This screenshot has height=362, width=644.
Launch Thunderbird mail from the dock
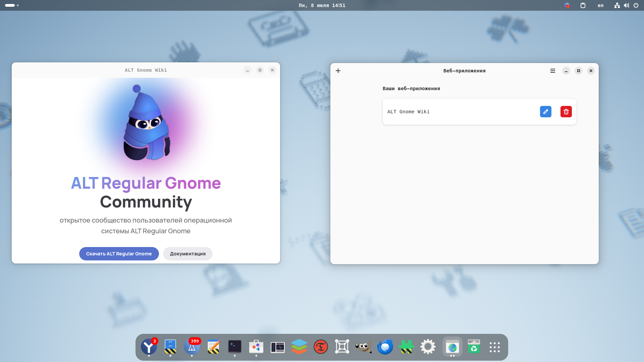point(385,347)
